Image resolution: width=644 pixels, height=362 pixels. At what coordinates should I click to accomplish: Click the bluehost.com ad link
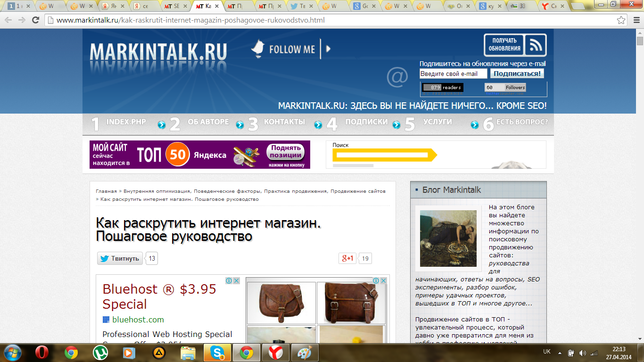138,320
